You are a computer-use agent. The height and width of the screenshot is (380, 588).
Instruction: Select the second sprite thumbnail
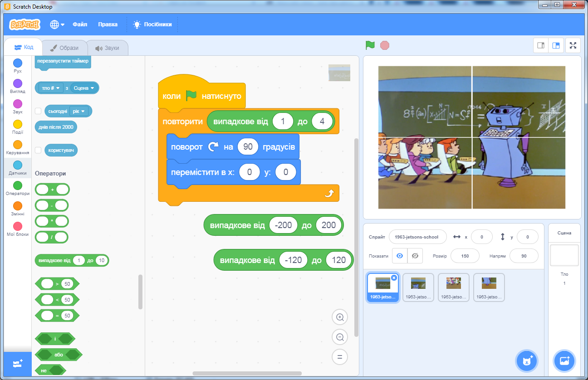pos(418,287)
